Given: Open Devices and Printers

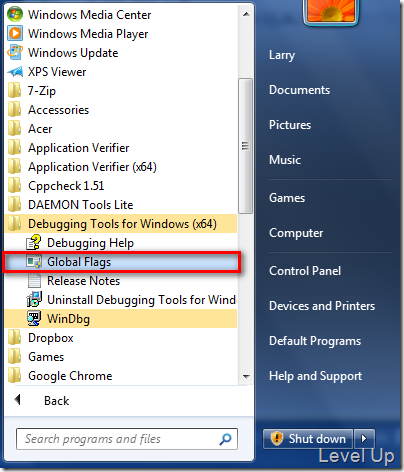Looking at the screenshot, I should click(322, 306).
